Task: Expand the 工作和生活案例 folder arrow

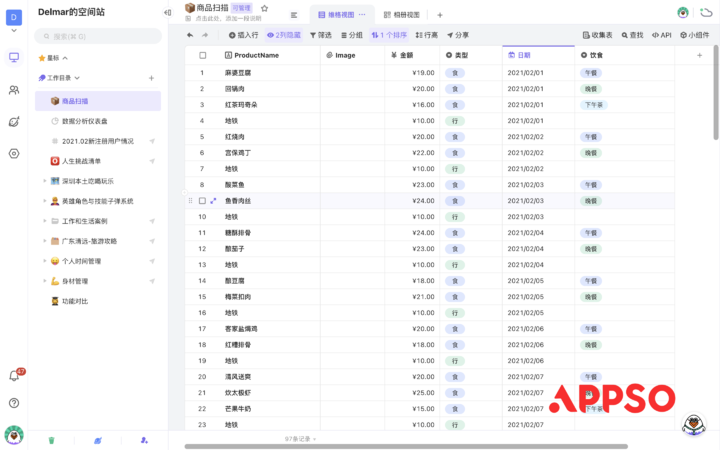Action: (x=45, y=221)
